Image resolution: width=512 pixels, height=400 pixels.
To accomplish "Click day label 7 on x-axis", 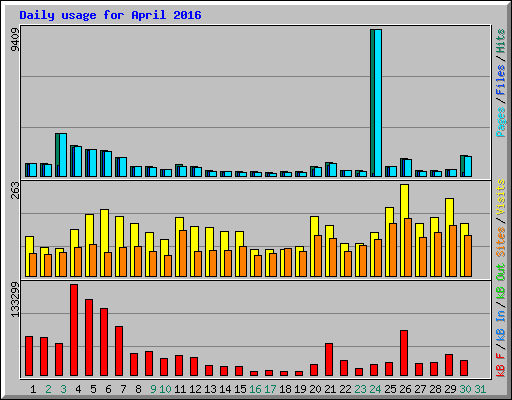I will (x=123, y=389).
